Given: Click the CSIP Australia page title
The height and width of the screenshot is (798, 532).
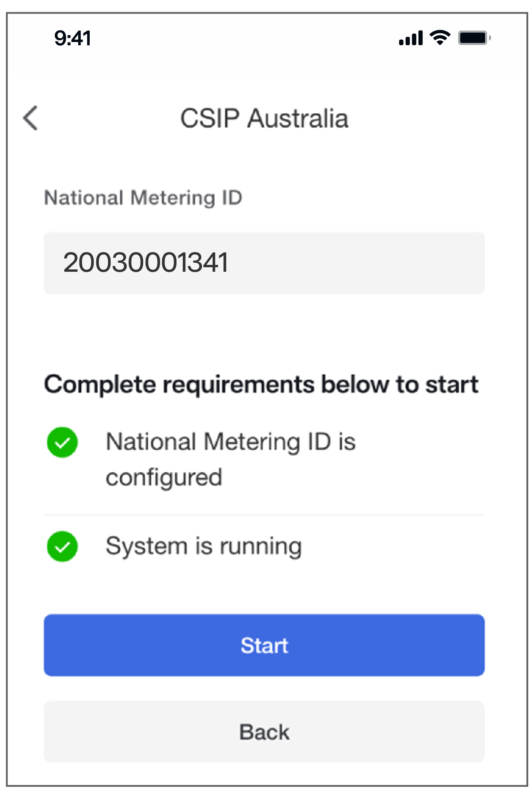Looking at the screenshot, I should (264, 119).
